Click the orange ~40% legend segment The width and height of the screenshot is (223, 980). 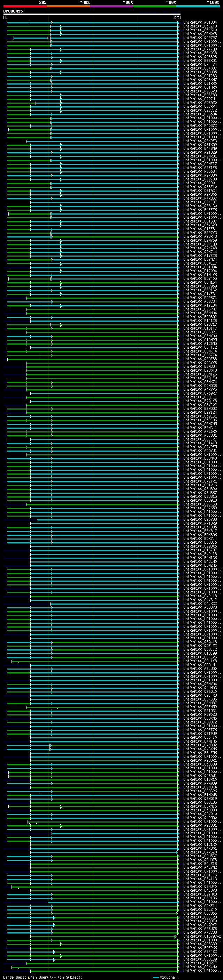pyautogui.click(x=68, y=6)
